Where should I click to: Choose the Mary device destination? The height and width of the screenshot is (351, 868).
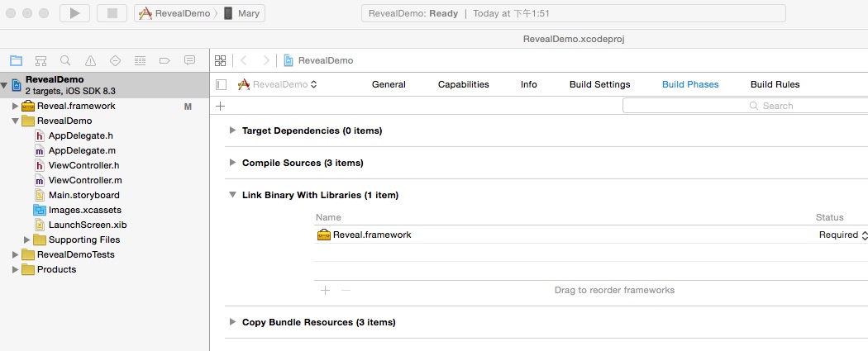(x=242, y=13)
